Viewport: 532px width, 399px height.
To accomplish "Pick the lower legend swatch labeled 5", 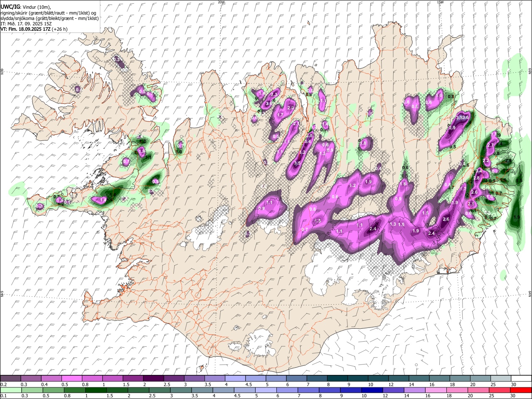I will [266, 390].
